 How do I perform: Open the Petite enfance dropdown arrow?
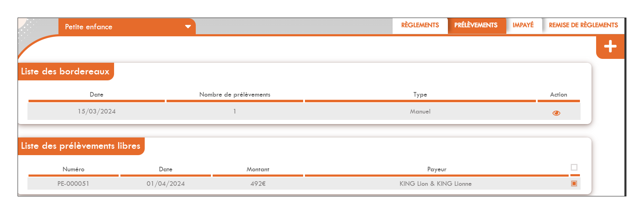(188, 27)
